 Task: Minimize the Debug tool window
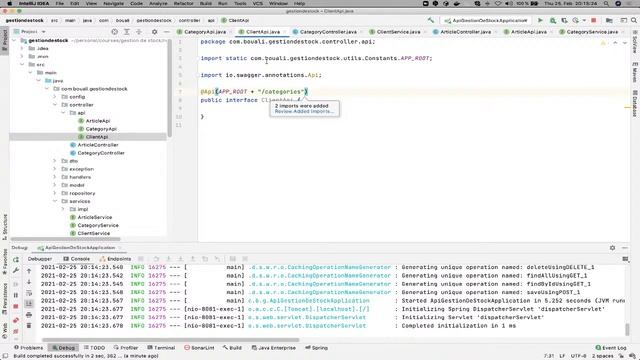pyautogui.click(x=625, y=248)
